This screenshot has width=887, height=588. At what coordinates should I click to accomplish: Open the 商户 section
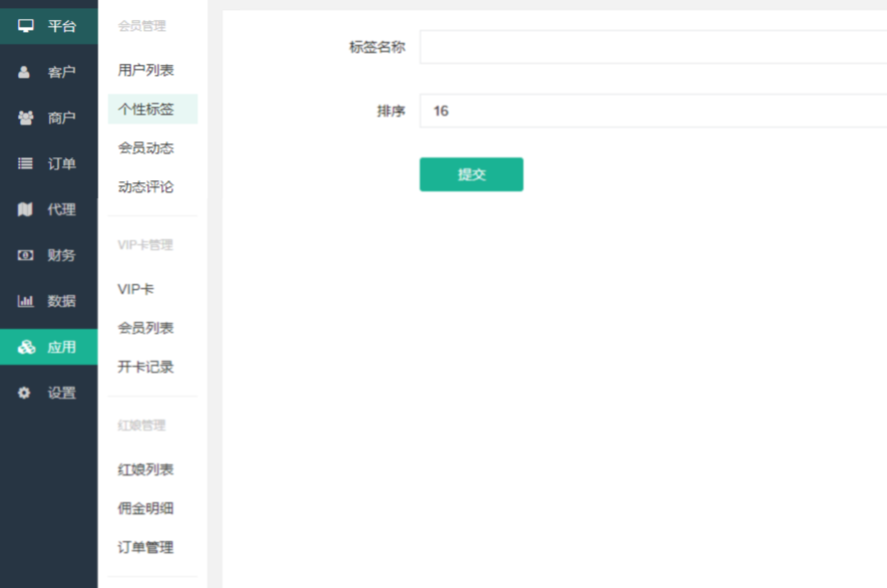[x=49, y=118]
